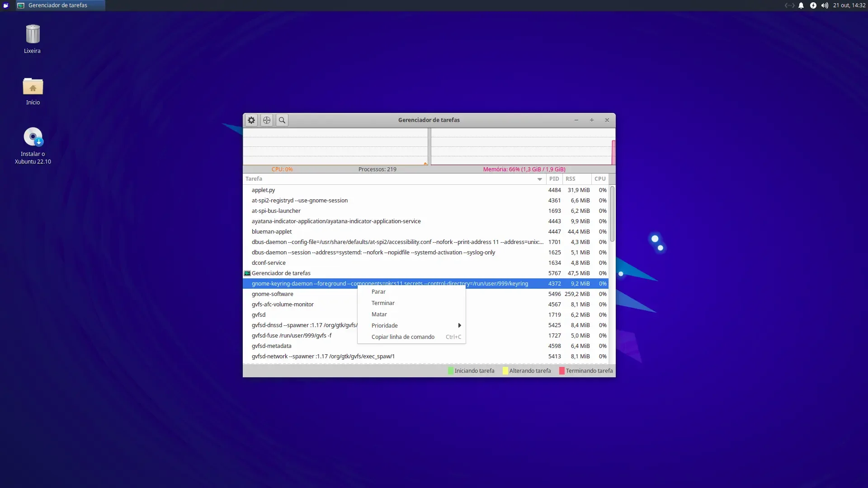Sort processes by CPU column header

tap(600, 179)
